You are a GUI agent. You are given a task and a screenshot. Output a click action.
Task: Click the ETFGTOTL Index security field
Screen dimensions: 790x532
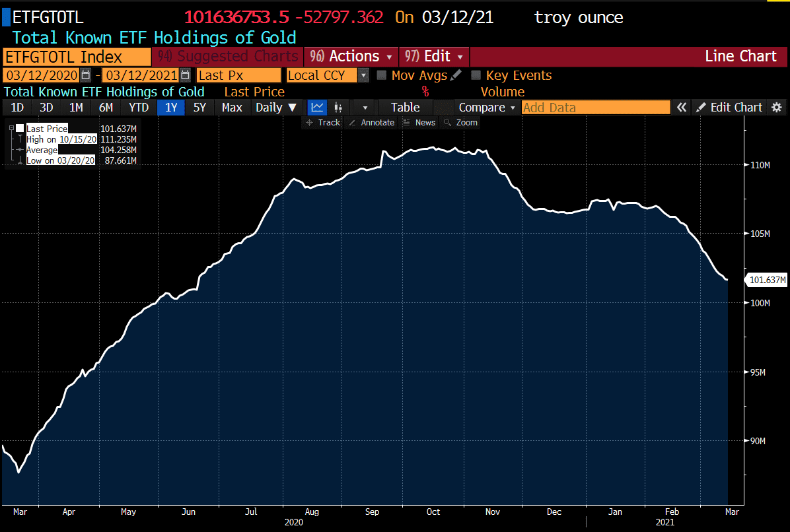(x=77, y=57)
